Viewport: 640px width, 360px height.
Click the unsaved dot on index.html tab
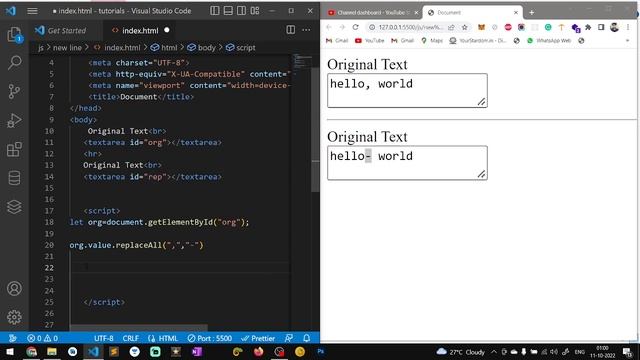[167, 30]
